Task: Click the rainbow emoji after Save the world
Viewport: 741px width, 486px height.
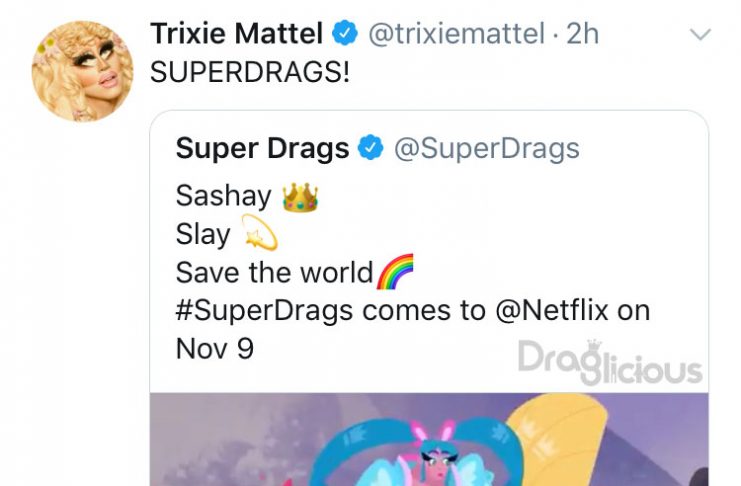Action: [395, 271]
